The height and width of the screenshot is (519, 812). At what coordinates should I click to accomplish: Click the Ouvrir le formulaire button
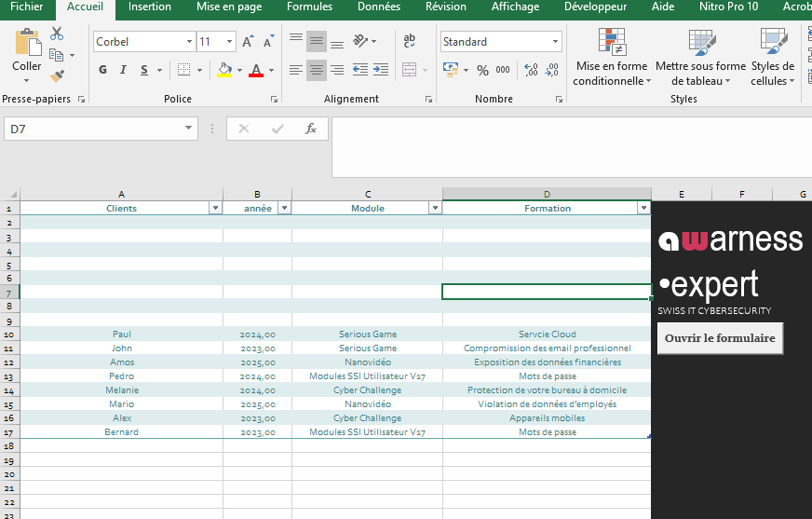tap(720, 338)
